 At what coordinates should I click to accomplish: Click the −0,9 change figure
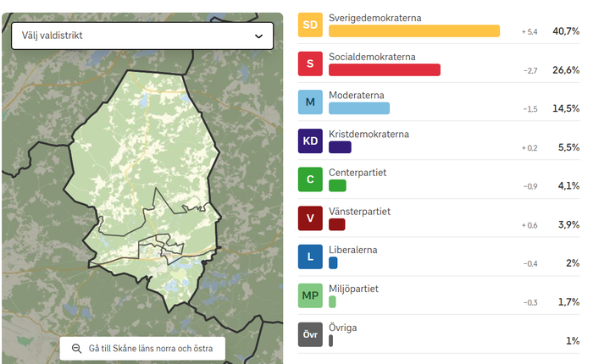pyautogui.click(x=530, y=187)
